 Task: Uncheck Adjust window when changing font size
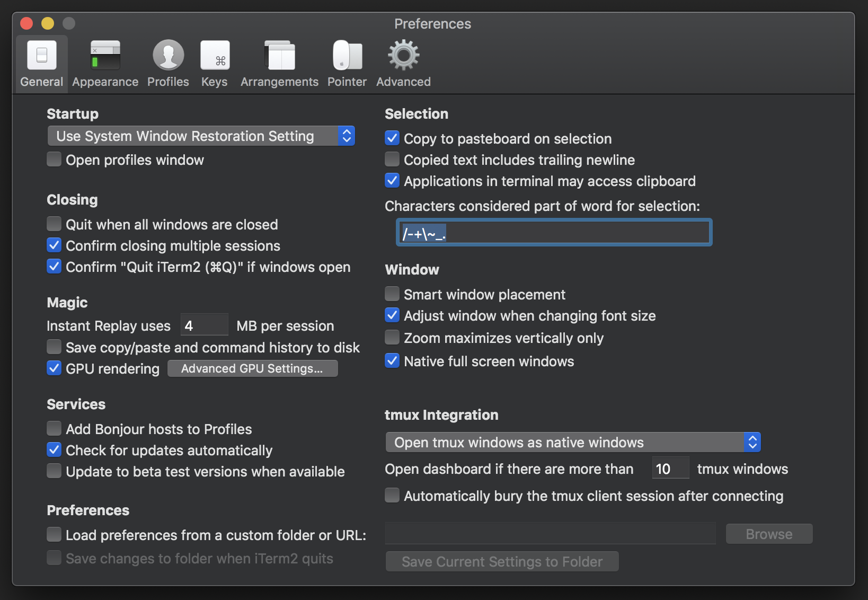tap(392, 315)
